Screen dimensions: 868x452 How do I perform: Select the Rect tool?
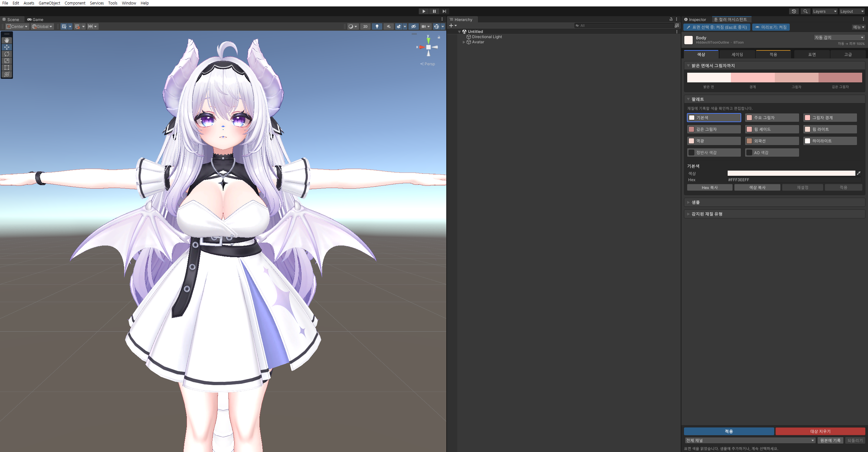coord(7,67)
